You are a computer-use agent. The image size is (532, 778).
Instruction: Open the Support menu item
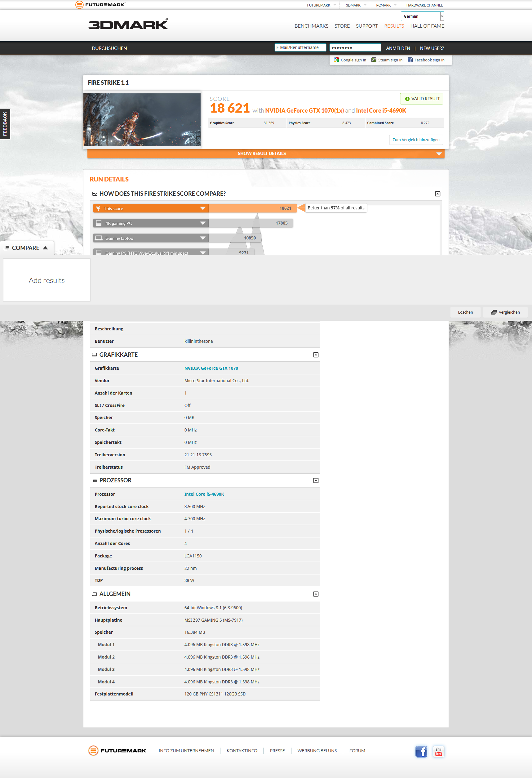point(367,26)
